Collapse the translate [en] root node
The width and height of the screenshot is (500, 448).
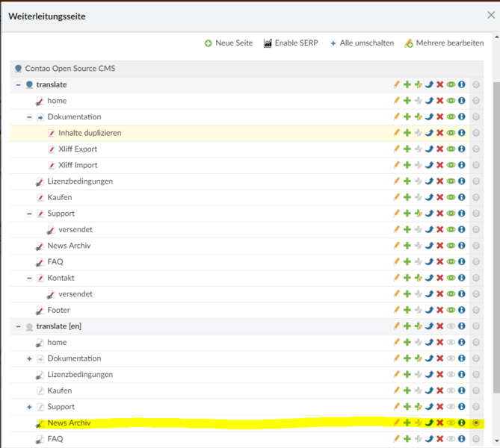coord(18,326)
